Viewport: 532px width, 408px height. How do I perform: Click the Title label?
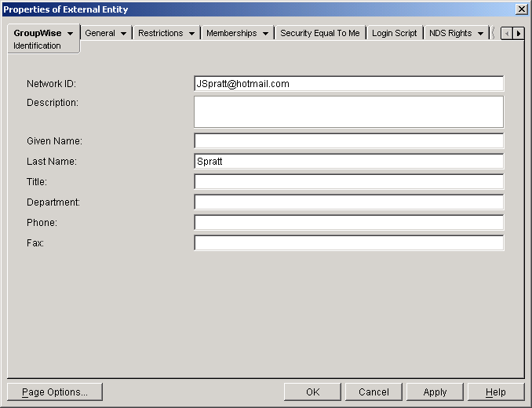pos(37,182)
